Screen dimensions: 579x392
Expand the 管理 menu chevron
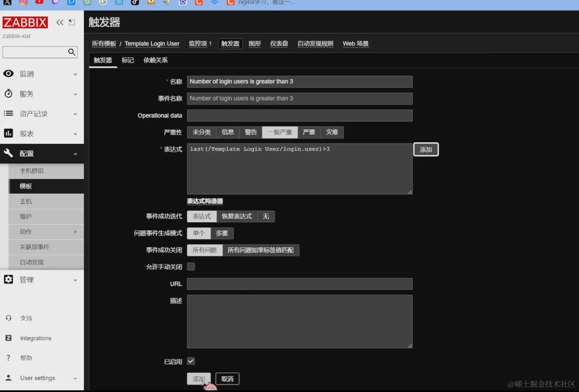[75, 280]
